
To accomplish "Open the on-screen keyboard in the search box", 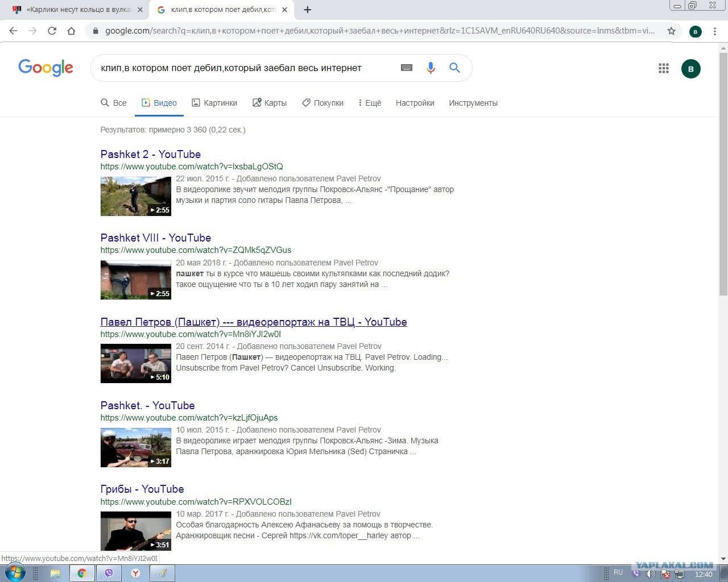I will (x=407, y=68).
